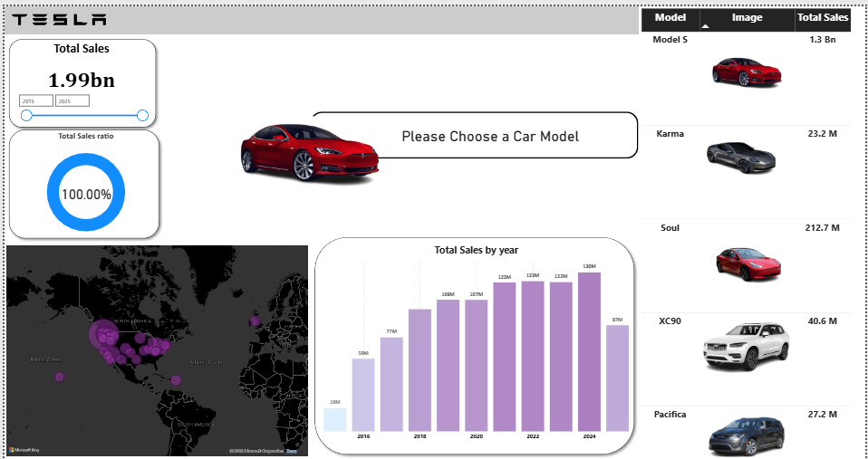This screenshot has width=868, height=459.
Task: Click the purple bubble over the United Kingdom
Action: pos(255,321)
